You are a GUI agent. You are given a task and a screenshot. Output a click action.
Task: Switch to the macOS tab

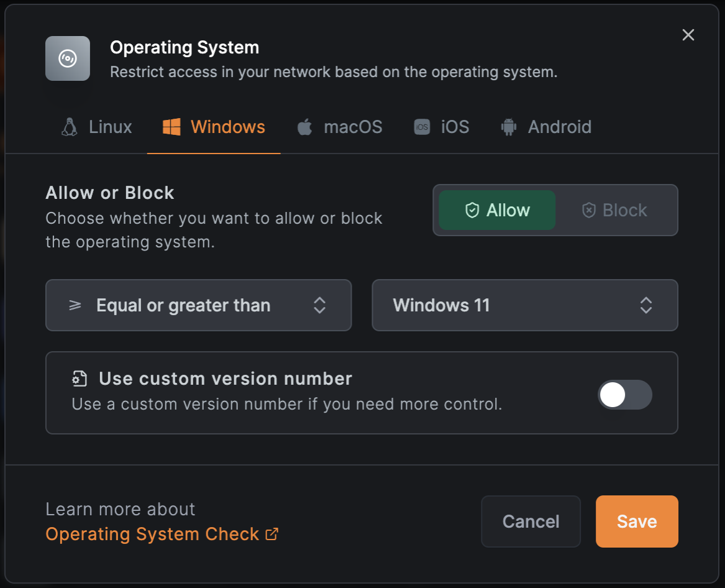click(339, 126)
